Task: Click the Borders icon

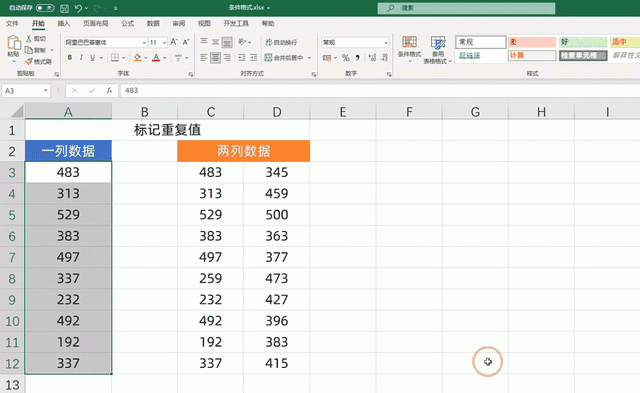Action: pyautogui.click(x=115, y=58)
